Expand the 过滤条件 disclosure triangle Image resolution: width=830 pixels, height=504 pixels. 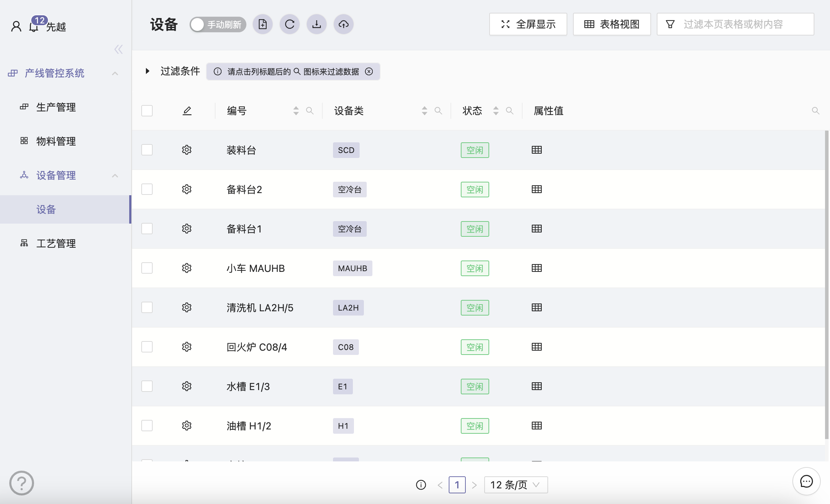pos(148,71)
